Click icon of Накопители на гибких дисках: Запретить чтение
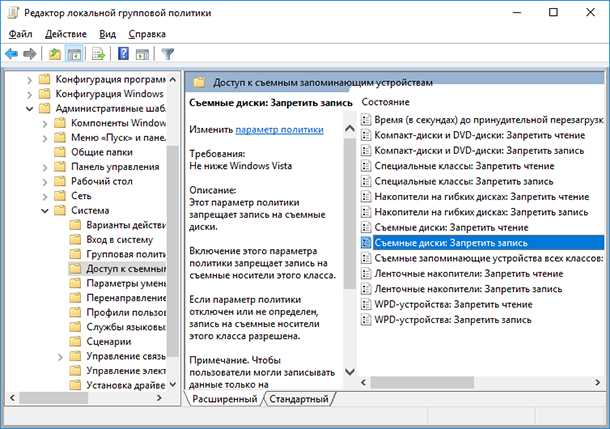The height and width of the screenshot is (429, 610). click(x=366, y=197)
